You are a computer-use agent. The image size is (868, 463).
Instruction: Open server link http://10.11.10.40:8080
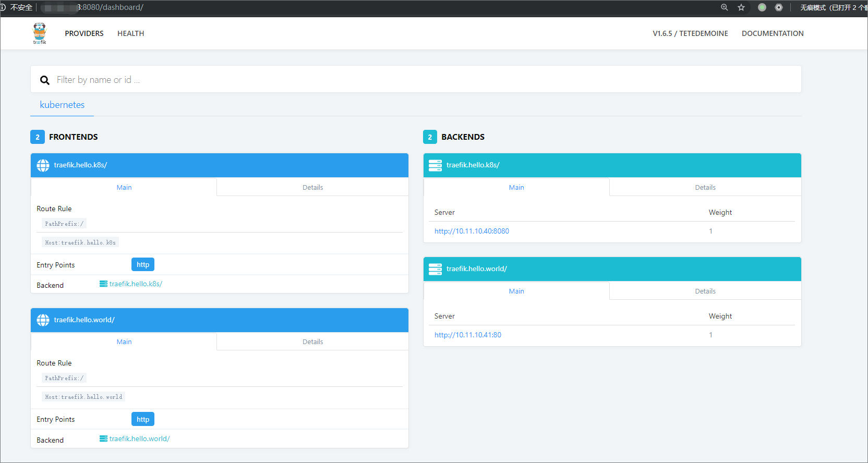pos(472,231)
